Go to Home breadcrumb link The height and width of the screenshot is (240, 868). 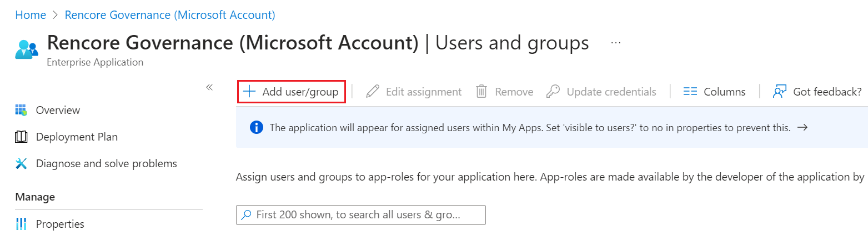pyautogui.click(x=31, y=15)
